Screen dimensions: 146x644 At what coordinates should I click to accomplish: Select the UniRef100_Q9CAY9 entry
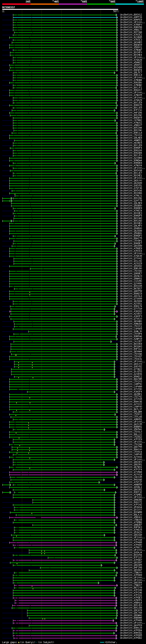point(131,610)
